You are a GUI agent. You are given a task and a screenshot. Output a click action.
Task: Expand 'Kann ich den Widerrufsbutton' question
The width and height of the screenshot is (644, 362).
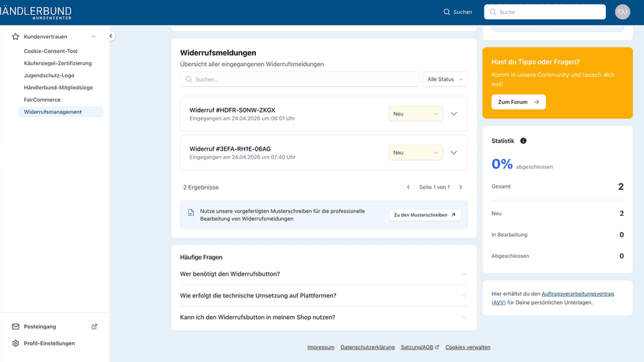pos(324,317)
